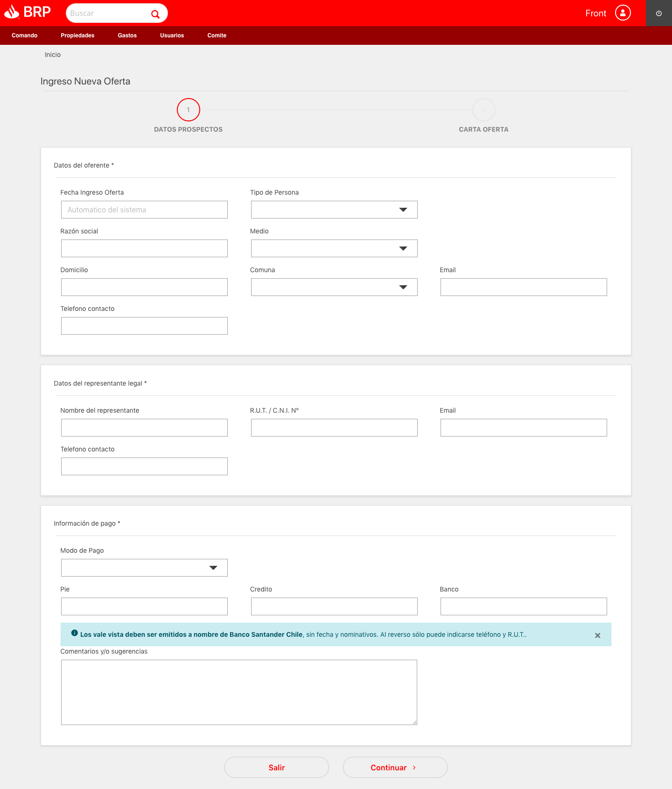
Task: Click the Continuar button
Action: pyautogui.click(x=395, y=767)
